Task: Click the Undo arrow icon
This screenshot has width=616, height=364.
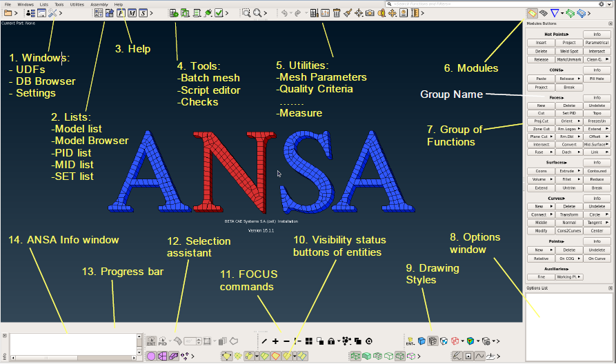Action: [284, 13]
